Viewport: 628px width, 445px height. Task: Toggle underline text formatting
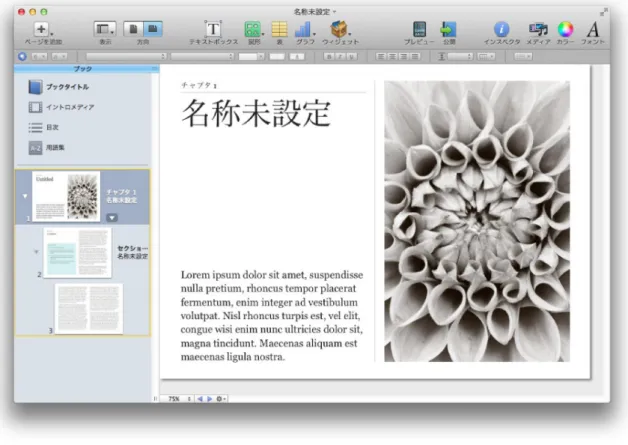pos(352,56)
